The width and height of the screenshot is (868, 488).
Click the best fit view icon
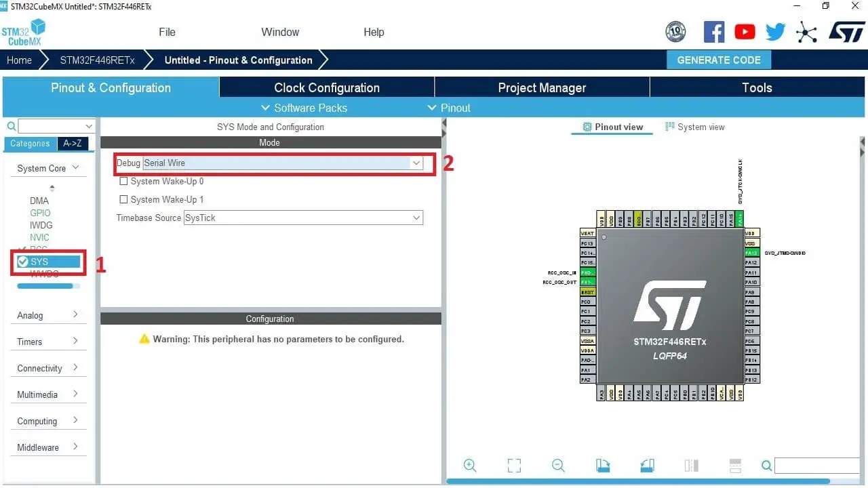click(x=513, y=466)
